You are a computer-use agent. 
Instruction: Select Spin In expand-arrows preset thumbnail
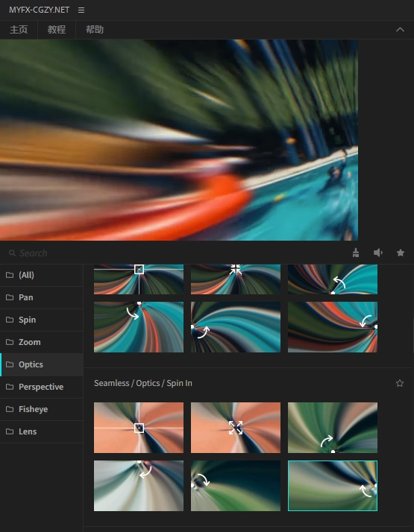pos(236,428)
